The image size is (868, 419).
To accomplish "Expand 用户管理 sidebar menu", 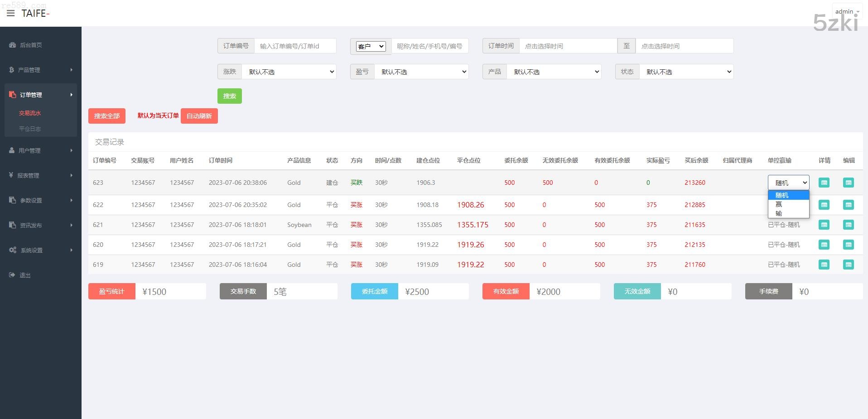I will click(x=41, y=150).
